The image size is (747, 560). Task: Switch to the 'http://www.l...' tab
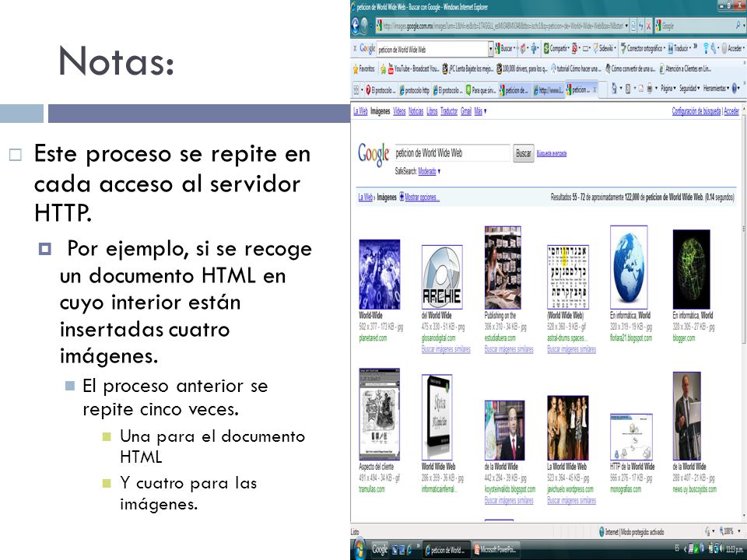548,90
